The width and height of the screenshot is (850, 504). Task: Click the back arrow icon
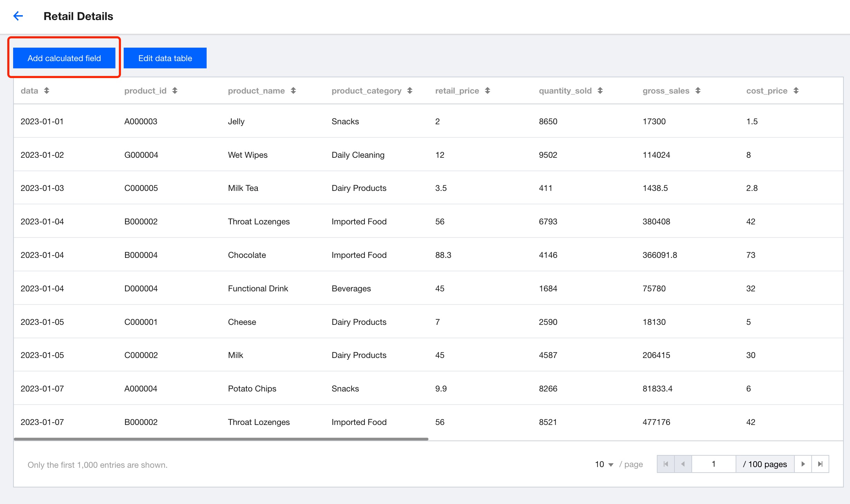tap(18, 16)
